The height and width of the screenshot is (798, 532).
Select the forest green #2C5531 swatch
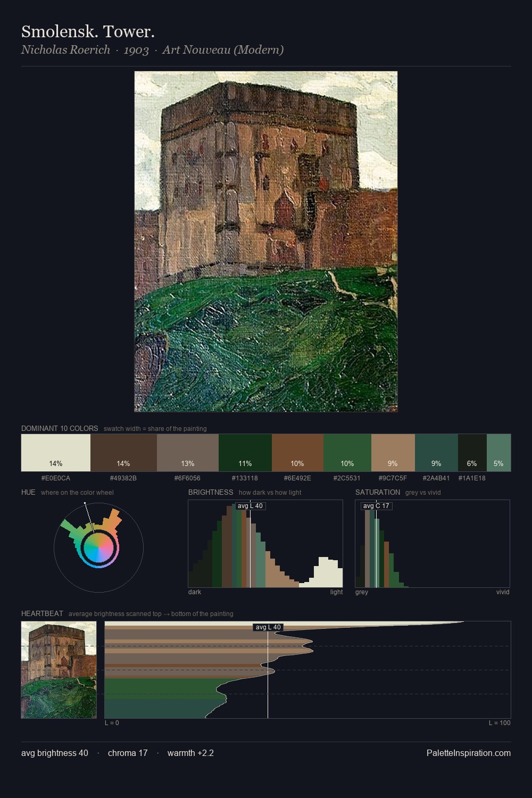point(347,453)
